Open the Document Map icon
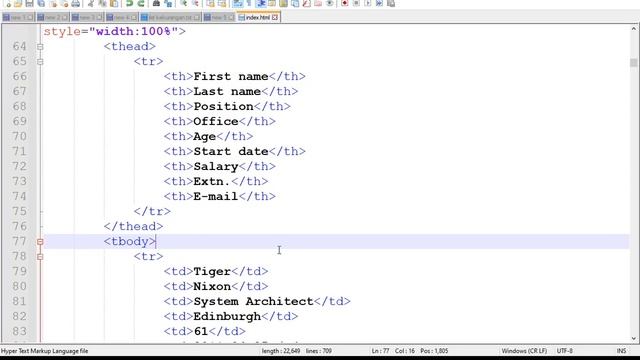This screenshot has height=360, width=640. click(283, 4)
